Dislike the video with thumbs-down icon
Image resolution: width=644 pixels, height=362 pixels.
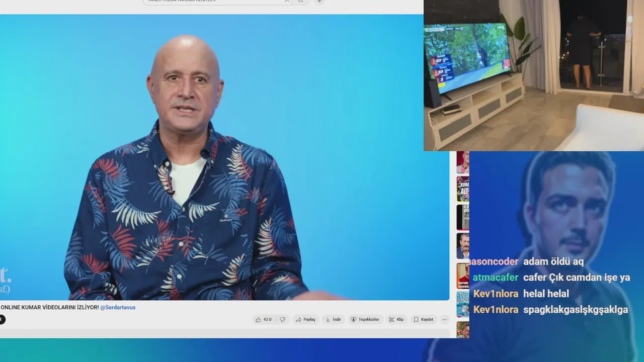[x=282, y=320]
